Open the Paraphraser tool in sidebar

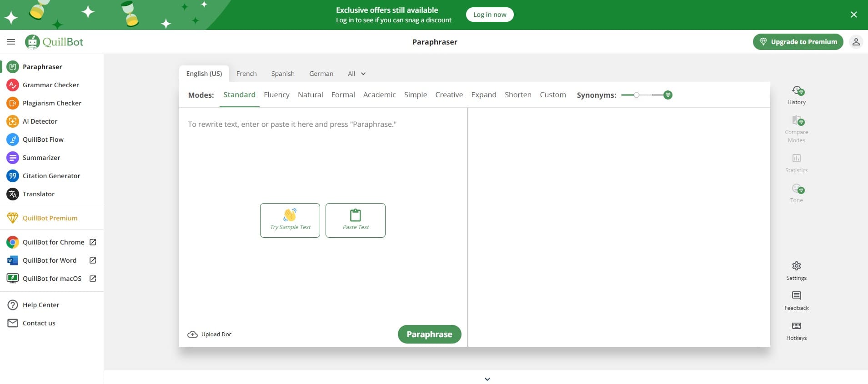click(x=52, y=67)
